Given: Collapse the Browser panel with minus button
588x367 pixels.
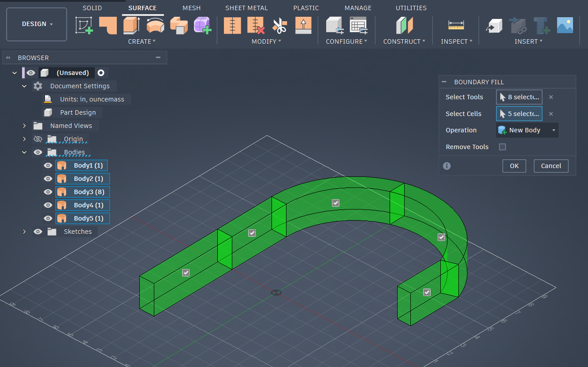Looking at the screenshot, I should pos(158,58).
